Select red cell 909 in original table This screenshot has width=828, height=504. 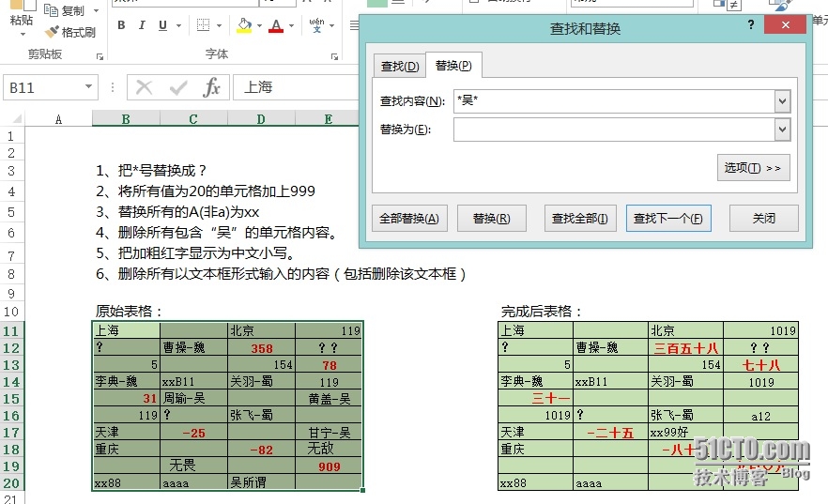[329, 466]
